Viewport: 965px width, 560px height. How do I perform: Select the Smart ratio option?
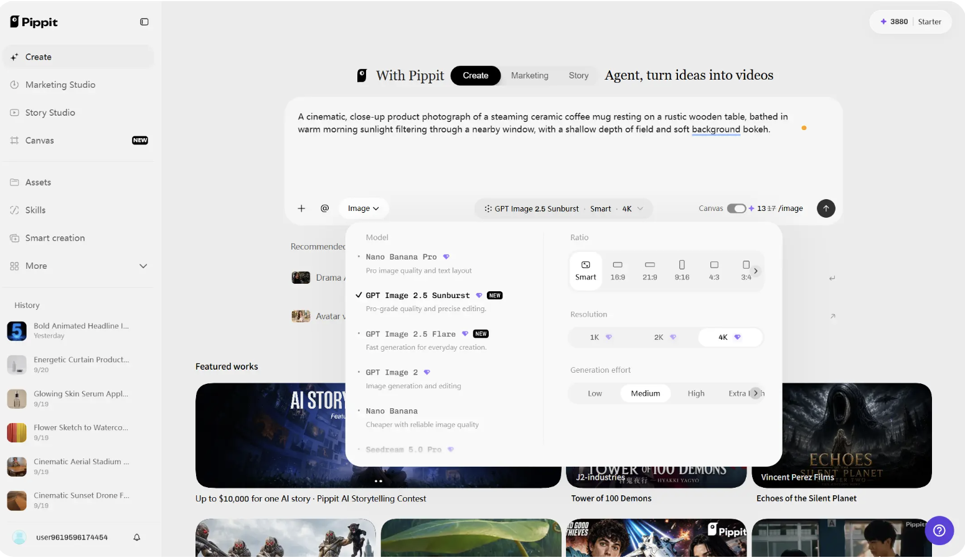[585, 271]
